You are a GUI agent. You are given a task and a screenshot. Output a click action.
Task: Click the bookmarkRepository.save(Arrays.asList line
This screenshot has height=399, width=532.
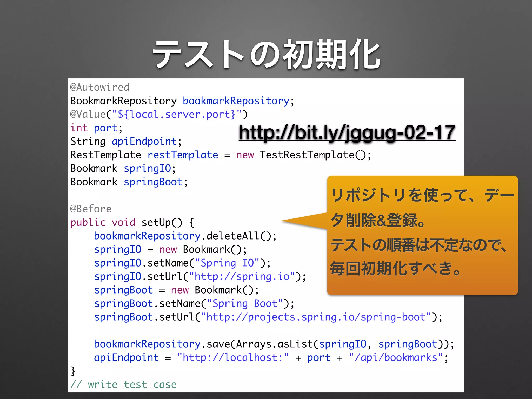(274, 344)
